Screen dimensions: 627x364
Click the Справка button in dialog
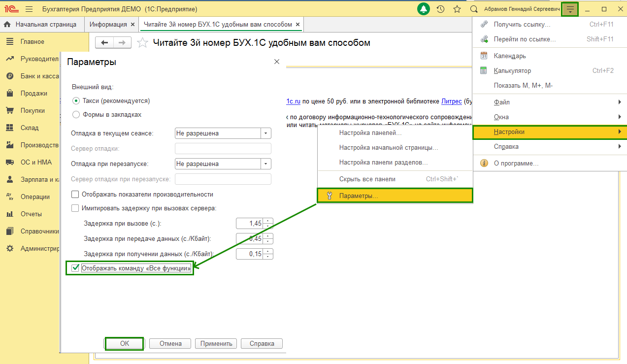pos(262,343)
